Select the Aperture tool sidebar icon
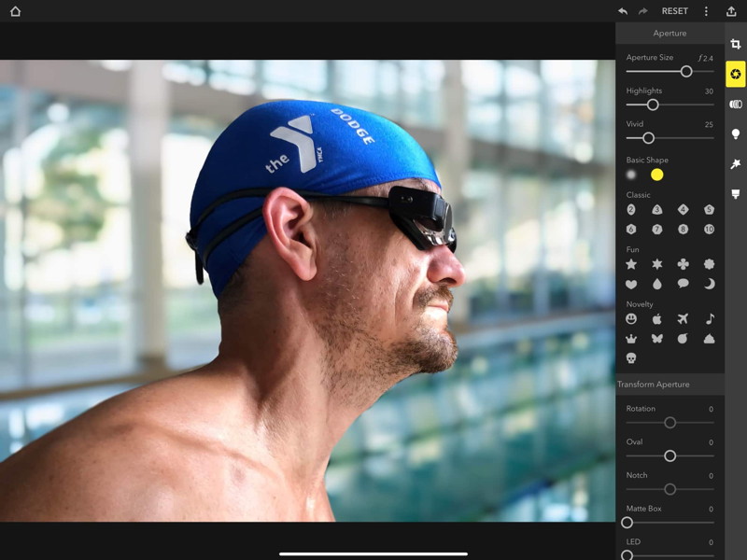 point(736,74)
